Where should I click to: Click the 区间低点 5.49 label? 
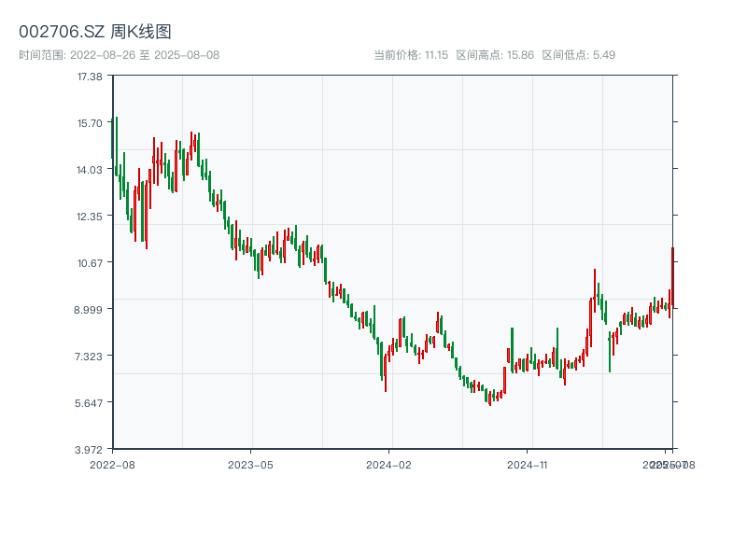tap(578, 55)
